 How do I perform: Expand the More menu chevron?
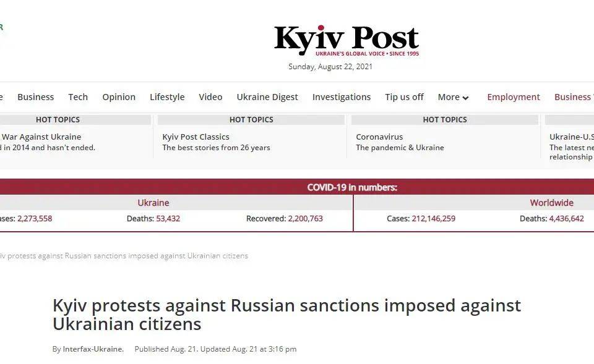click(x=465, y=98)
